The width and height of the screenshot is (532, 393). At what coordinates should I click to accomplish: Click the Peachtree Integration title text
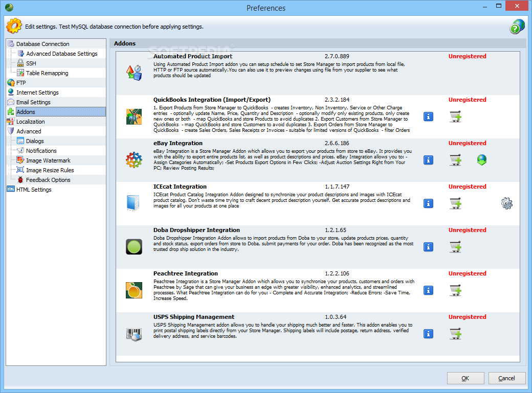pyautogui.click(x=186, y=273)
